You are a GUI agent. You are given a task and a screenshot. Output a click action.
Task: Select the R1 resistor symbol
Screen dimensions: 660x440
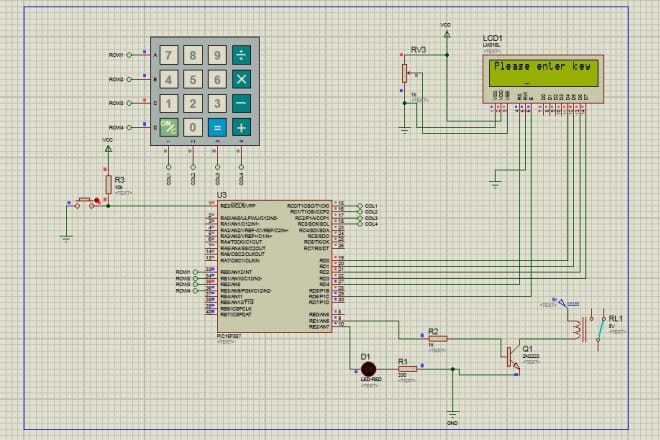pyautogui.click(x=407, y=369)
